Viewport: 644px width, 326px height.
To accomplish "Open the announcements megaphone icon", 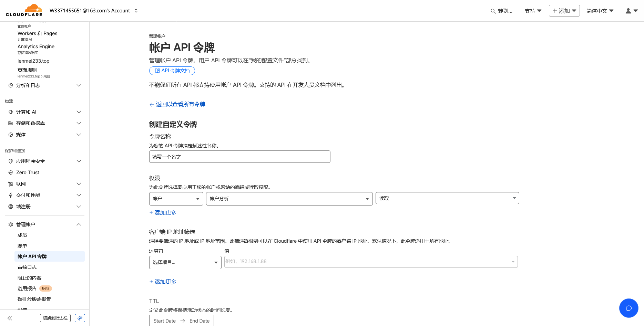I will coord(80,318).
